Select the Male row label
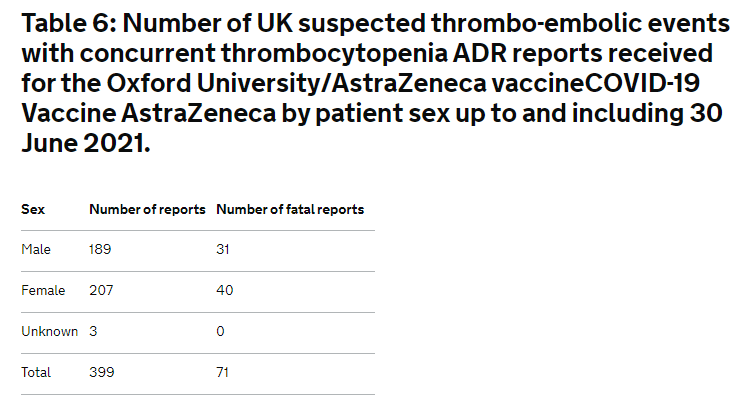The height and width of the screenshot is (406, 739). tap(36, 249)
